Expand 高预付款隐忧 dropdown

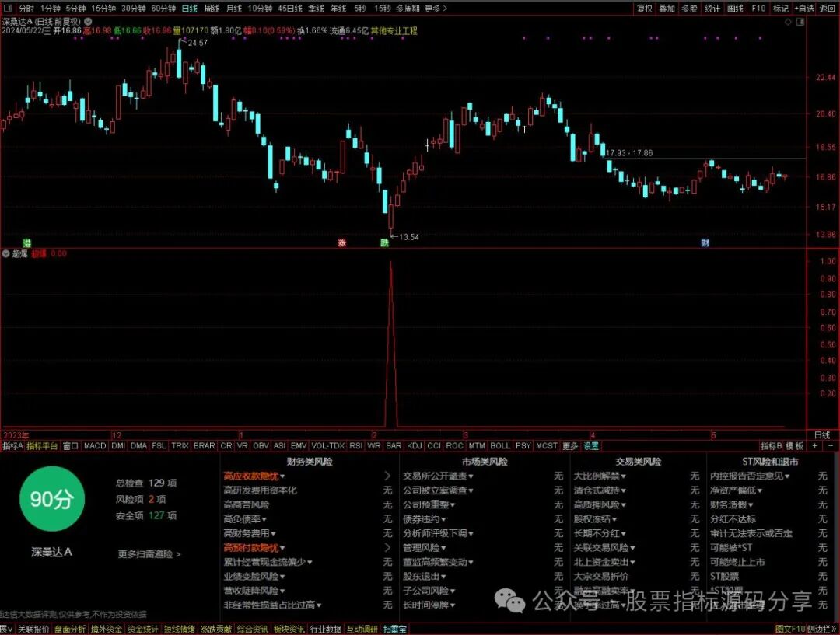[254, 548]
